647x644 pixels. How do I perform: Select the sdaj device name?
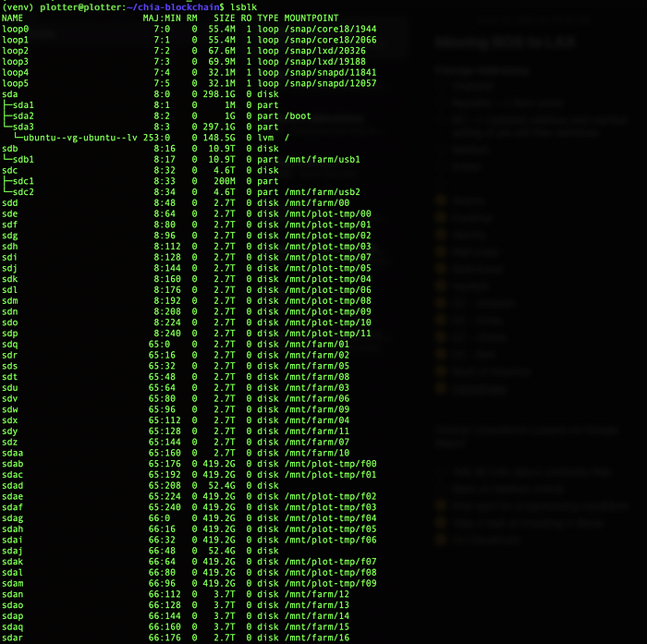(12, 551)
